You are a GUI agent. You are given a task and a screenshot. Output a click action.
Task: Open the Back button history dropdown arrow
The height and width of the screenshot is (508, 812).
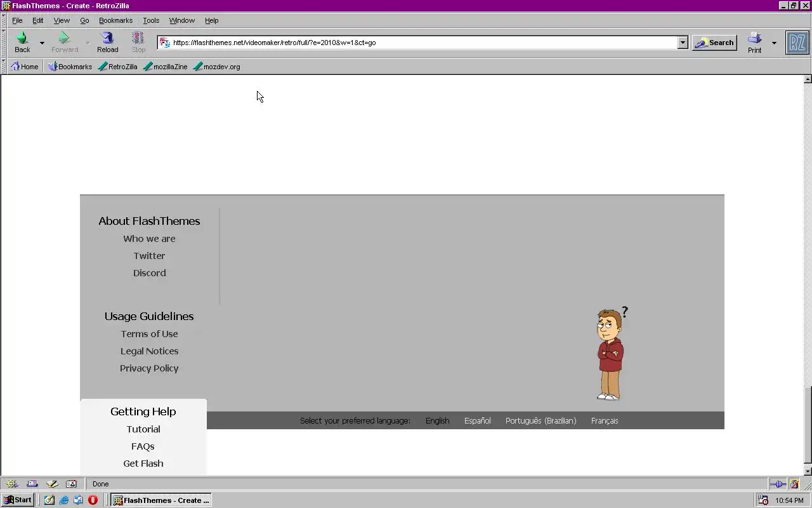tap(42, 43)
